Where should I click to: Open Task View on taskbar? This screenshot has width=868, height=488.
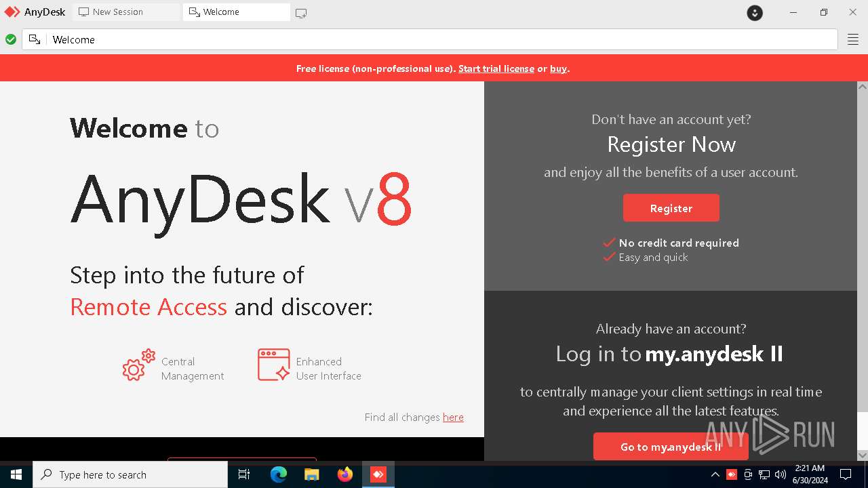point(244,474)
